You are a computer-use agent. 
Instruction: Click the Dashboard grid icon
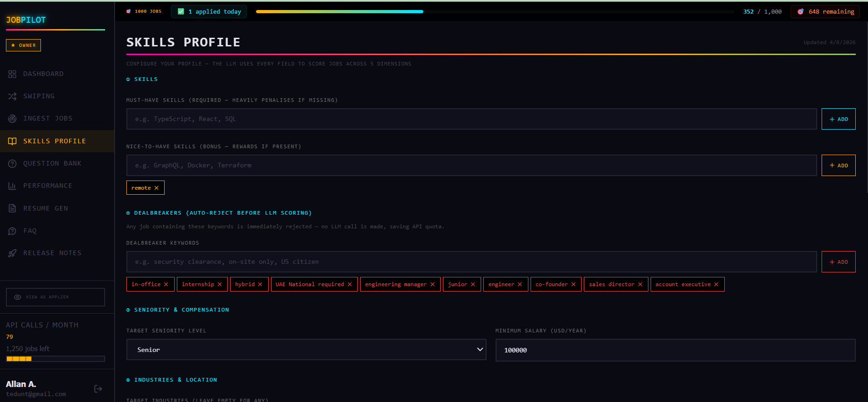click(x=12, y=74)
